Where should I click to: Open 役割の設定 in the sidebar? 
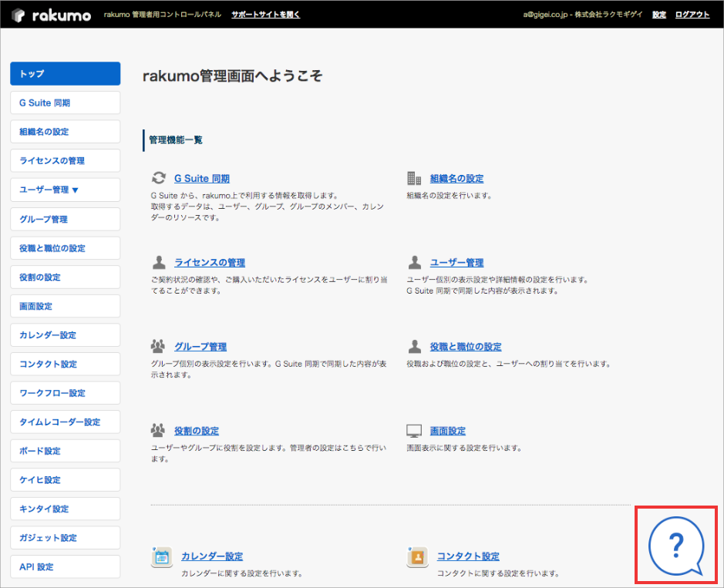[x=65, y=277]
